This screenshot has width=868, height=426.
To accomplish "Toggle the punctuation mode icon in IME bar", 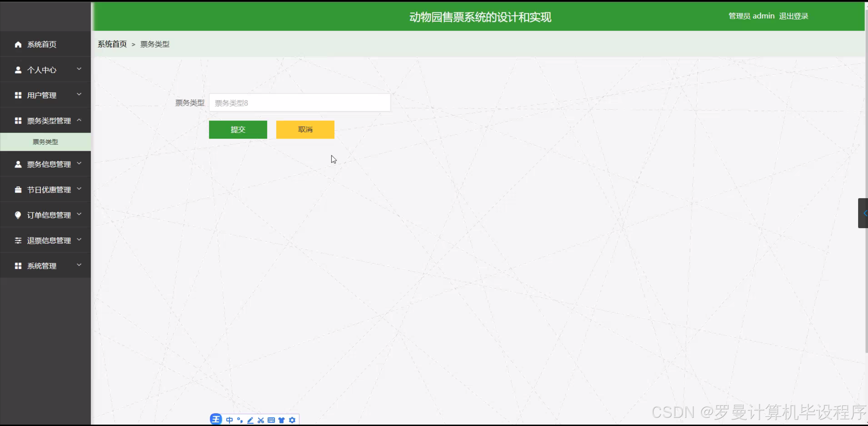I will [x=240, y=420].
